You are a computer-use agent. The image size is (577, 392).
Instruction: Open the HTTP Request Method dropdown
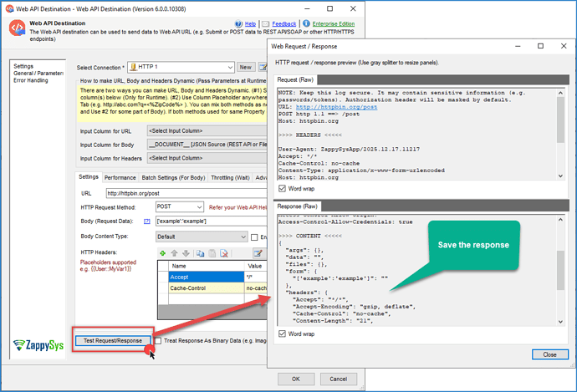point(200,206)
